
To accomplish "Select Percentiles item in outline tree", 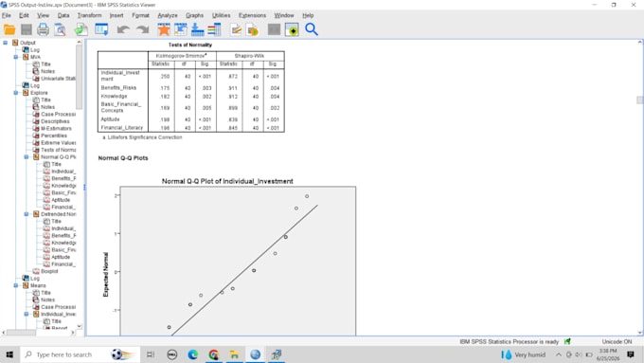I will tap(54, 136).
